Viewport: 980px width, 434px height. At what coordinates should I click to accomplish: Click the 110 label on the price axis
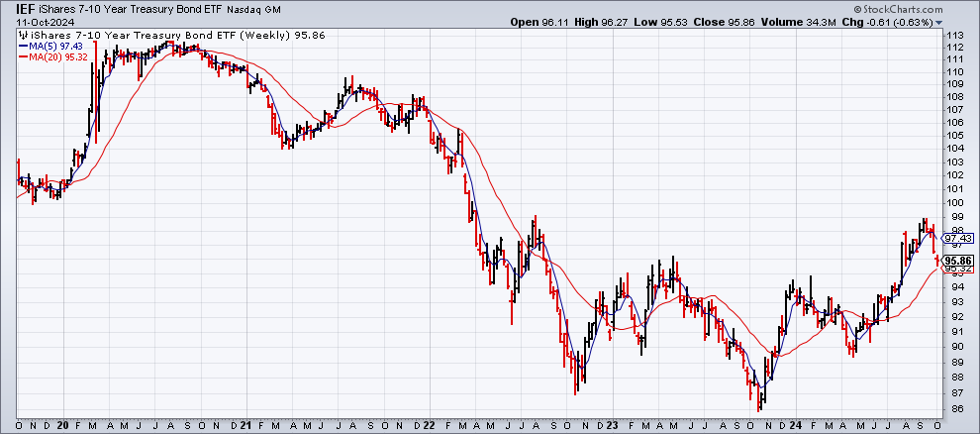953,71
